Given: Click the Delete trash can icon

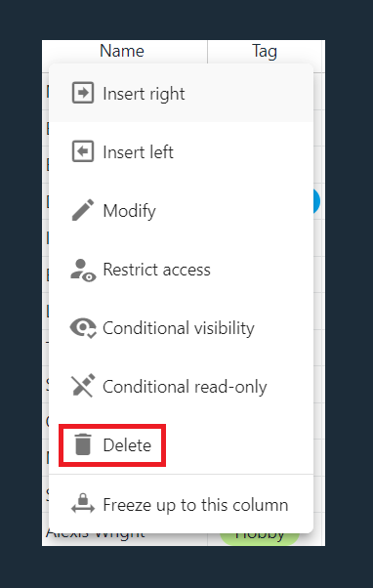Looking at the screenshot, I should 83,444.
